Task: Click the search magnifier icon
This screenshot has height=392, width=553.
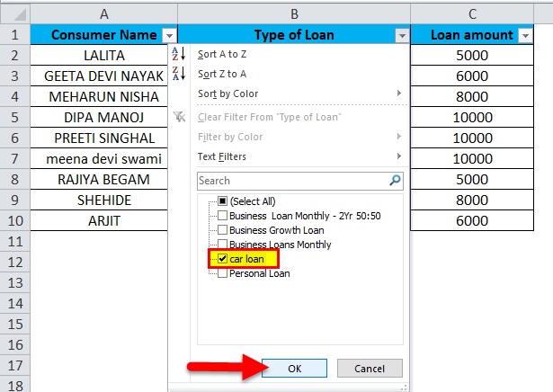Action: [x=395, y=180]
